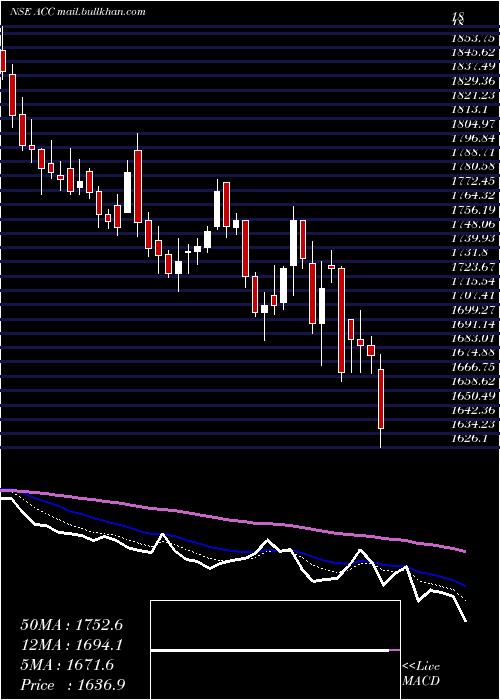
Task: Pick the 1634.23 price axis label
Action: 473,424
